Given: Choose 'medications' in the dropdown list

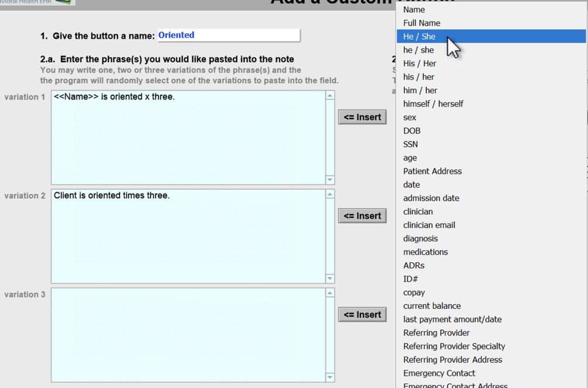Looking at the screenshot, I should point(425,252).
